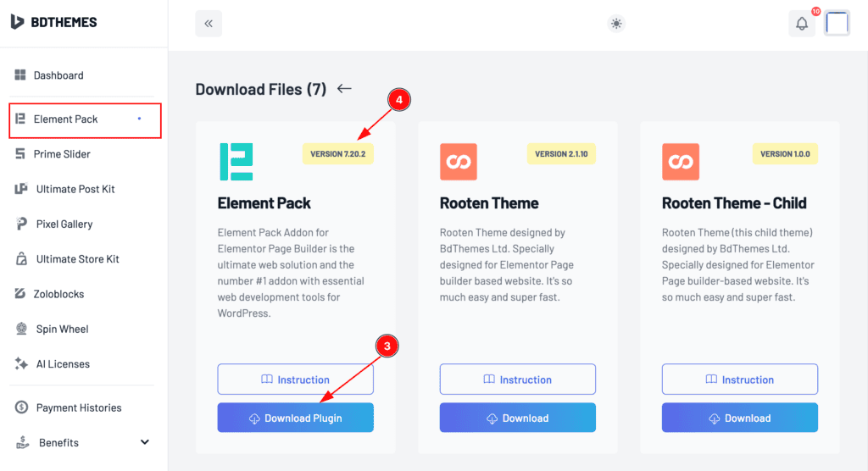Click the Rooten Theme card title
Viewport: 868px width, 471px height.
(x=489, y=203)
